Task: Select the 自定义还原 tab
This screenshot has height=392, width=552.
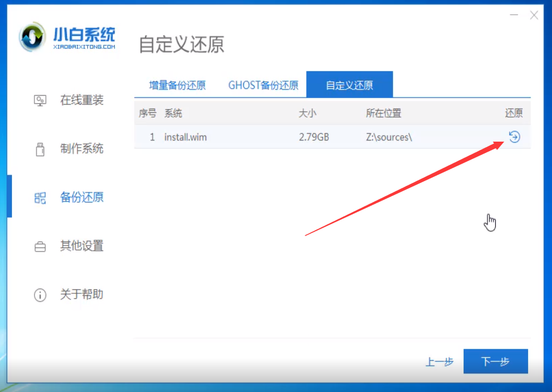Action: (x=349, y=84)
